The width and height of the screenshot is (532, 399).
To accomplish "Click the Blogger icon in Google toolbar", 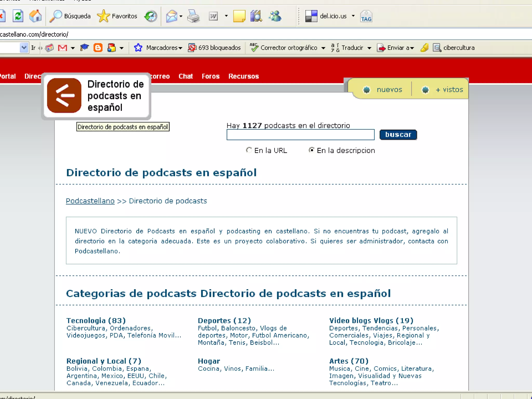I will pos(98,48).
